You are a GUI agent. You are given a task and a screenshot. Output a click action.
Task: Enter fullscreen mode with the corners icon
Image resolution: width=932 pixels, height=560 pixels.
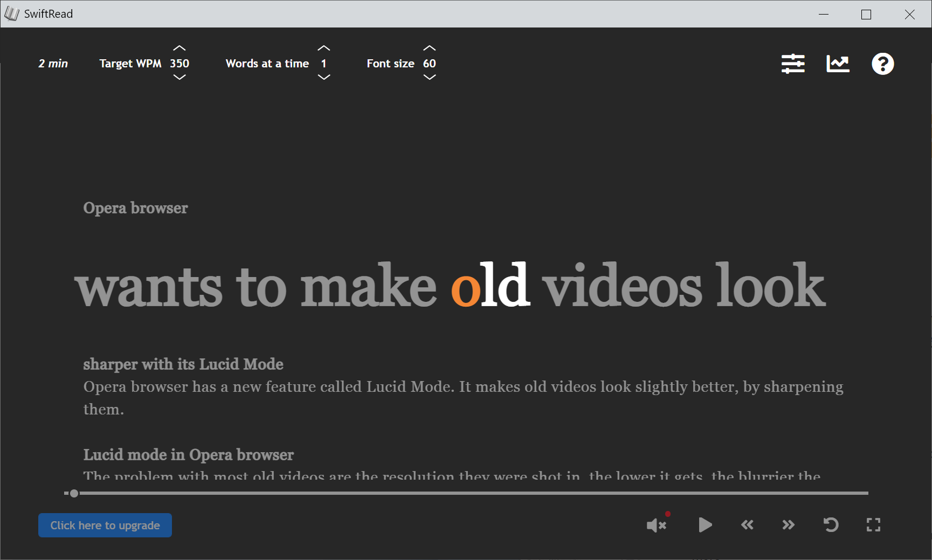coord(873,524)
